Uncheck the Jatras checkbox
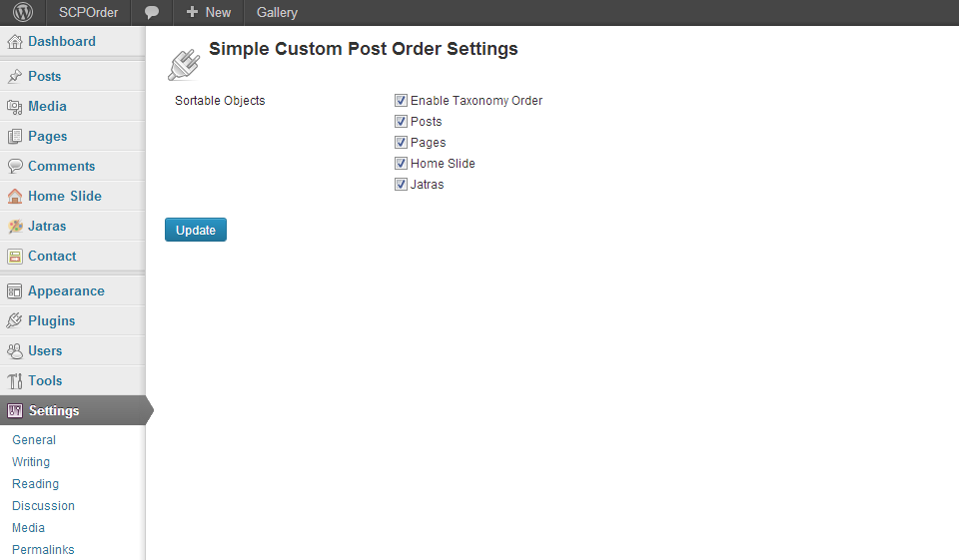The image size is (959, 560). point(401,185)
